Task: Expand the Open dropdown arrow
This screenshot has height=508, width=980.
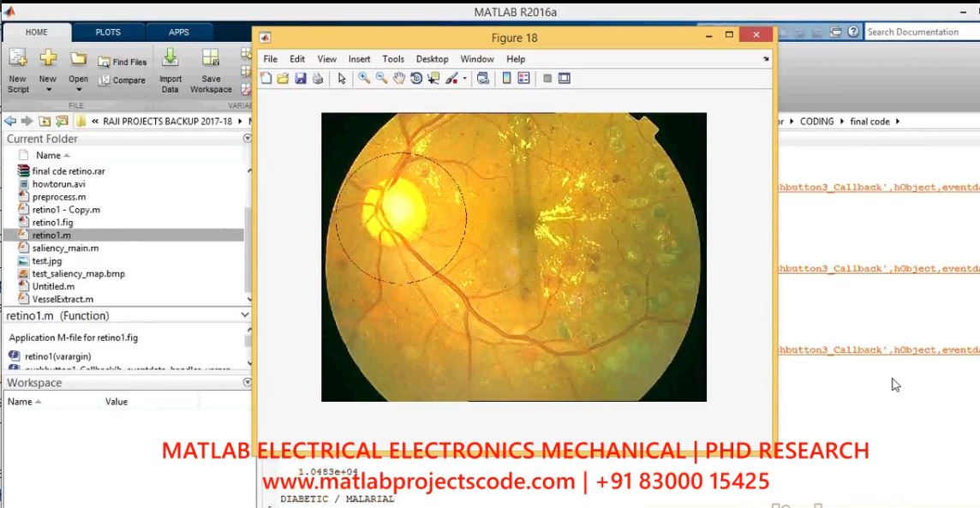Action: coord(78,90)
